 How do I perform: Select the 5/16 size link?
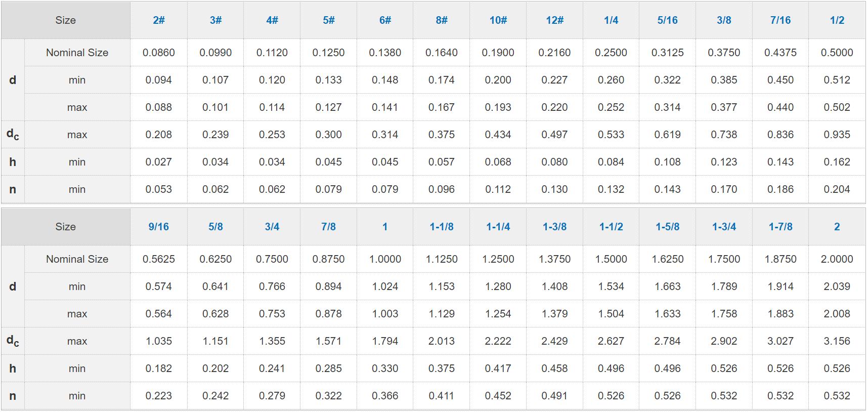coord(668,20)
